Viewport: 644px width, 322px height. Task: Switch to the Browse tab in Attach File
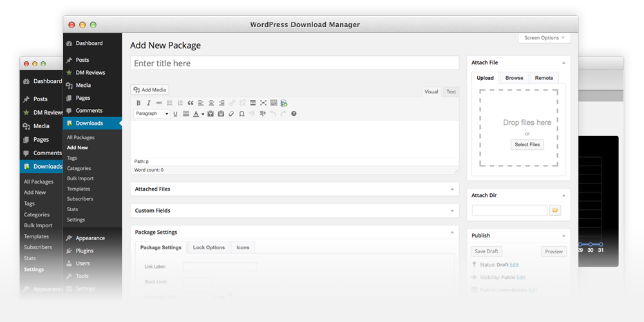514,78
